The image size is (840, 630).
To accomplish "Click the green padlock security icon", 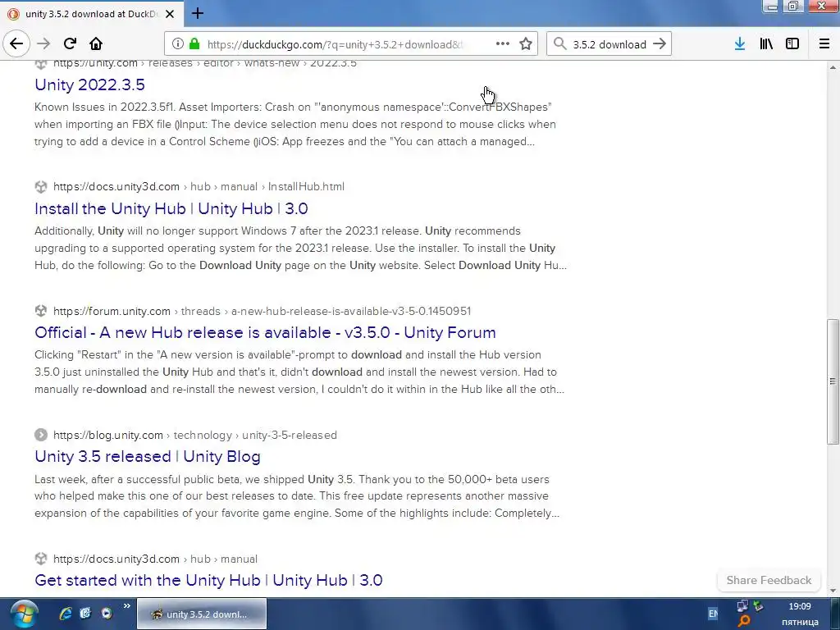I will click(x=194, y=44).
